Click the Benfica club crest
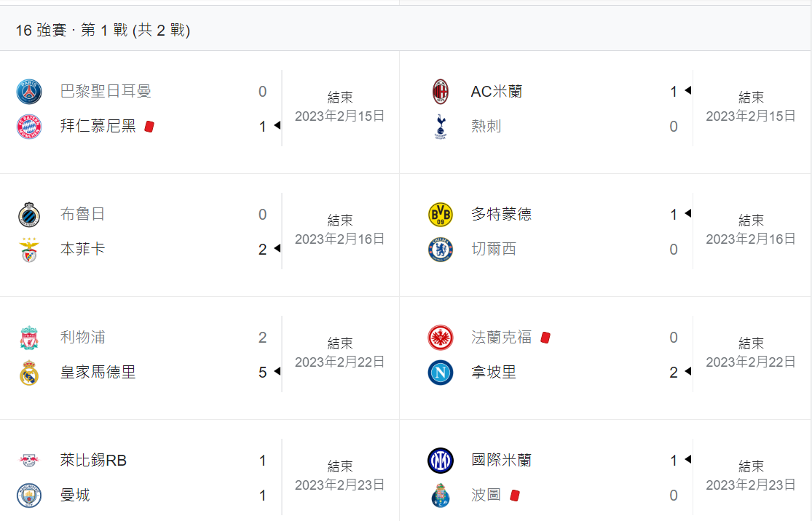Image resolution: width=812 pixels, height=521 pixels. tap(29, 250)
